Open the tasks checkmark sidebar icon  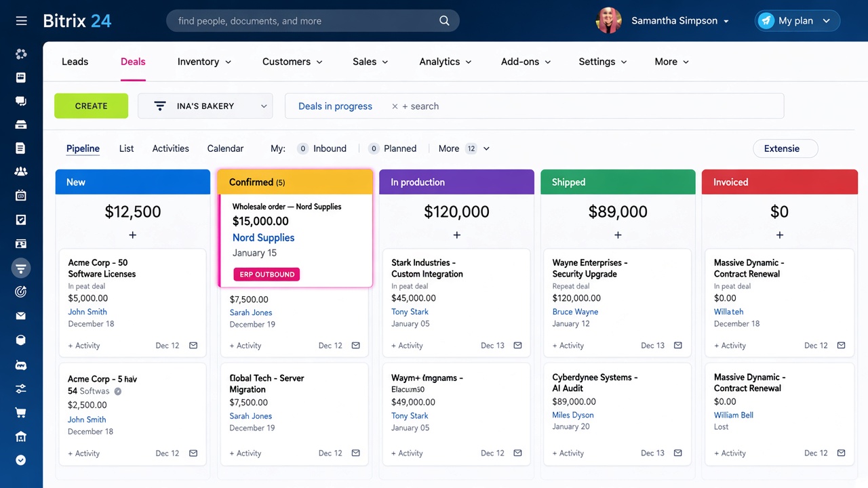click(x=21, y=220)
